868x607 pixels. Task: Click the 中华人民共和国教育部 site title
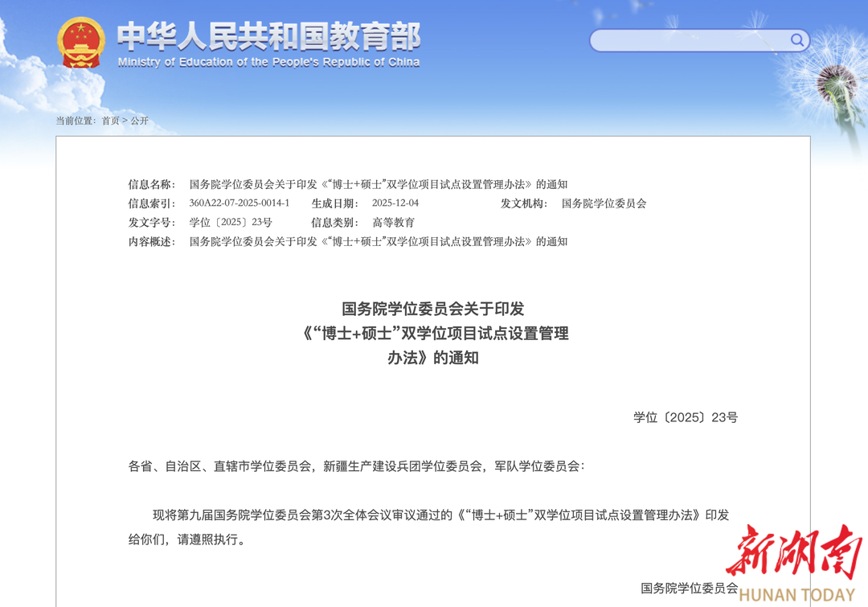coord(268,35)
